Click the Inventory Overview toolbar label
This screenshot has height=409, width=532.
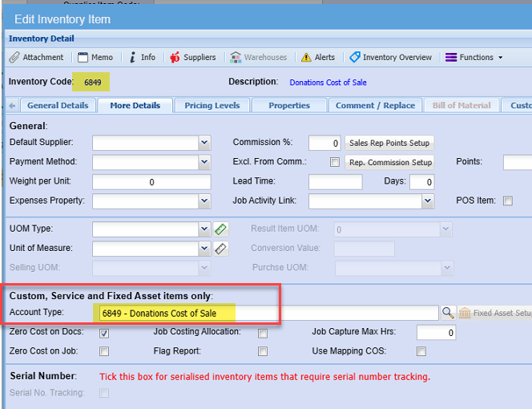click(x=397, y=58)
